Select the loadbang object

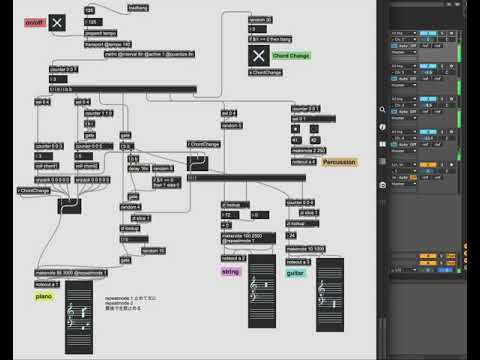(138, 8)
